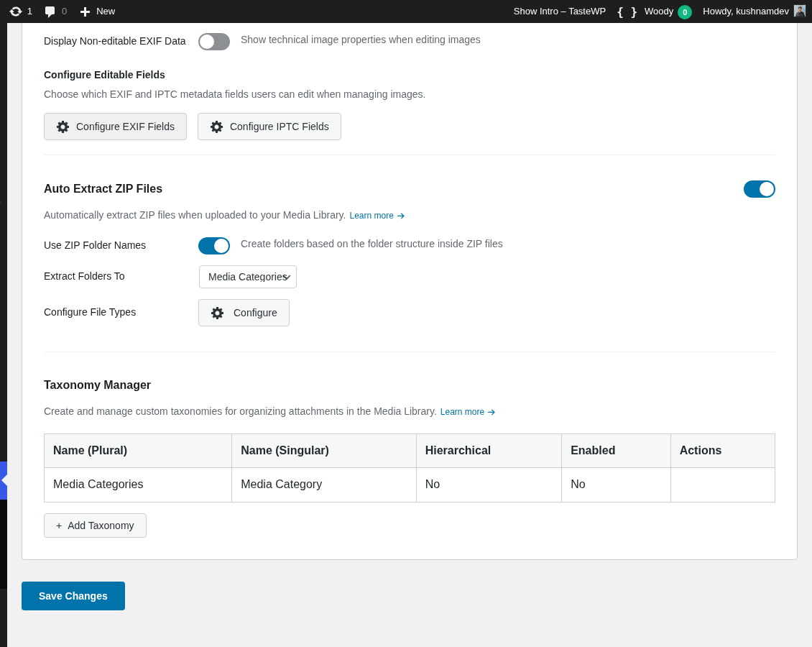Click the curly braces Woody icon
This screenshot has height=647, width=812.
click(x=627, y=12)
